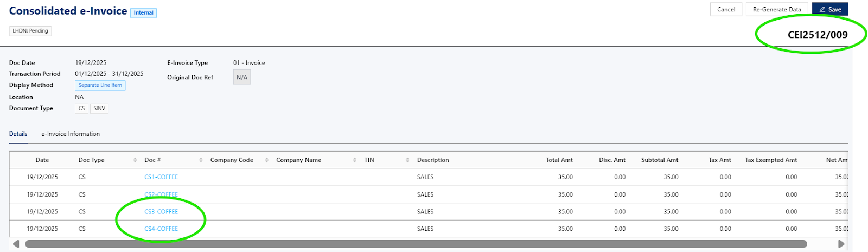Sort table by Doc Type column arrows
Screen dimensions: 868x252
135,160
